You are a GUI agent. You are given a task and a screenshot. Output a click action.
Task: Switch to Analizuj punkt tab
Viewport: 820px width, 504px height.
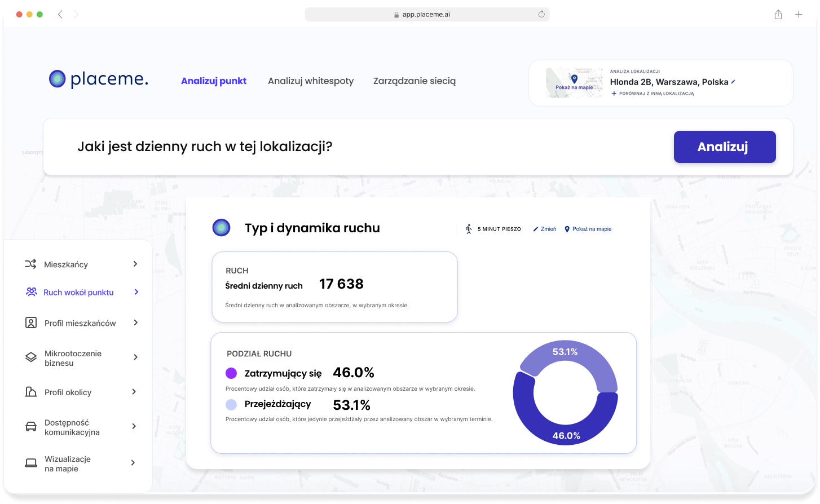coord(214,81)
